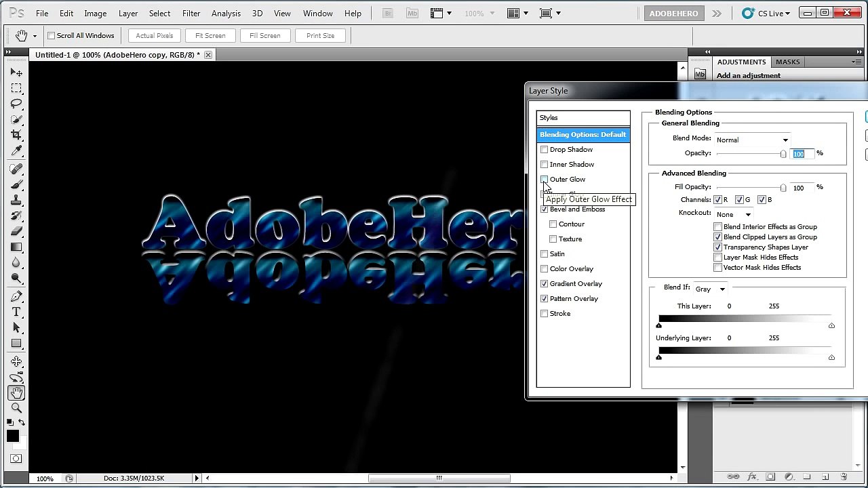
Task: Enable the Stroke checkbox
Action: tap(544, 314)
